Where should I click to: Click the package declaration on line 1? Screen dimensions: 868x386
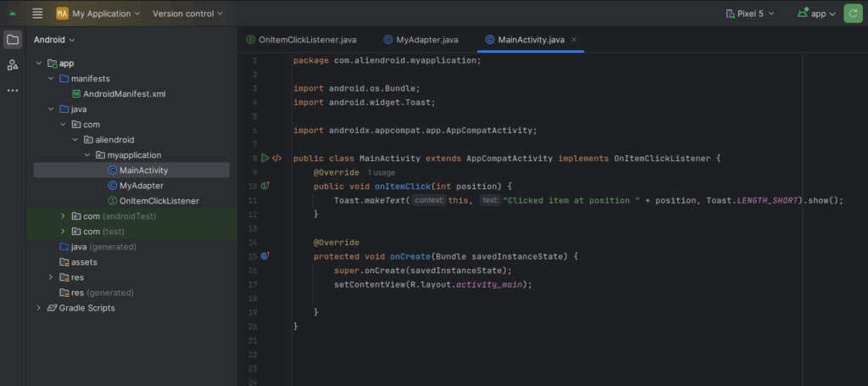387,60
